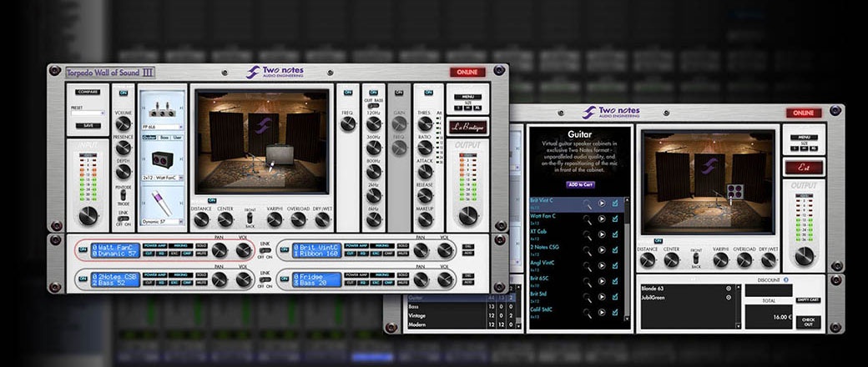Screen dimensions: 868x367
Task: Open the Dynamic 57 microphone dropdown
Action: (162, 221)
